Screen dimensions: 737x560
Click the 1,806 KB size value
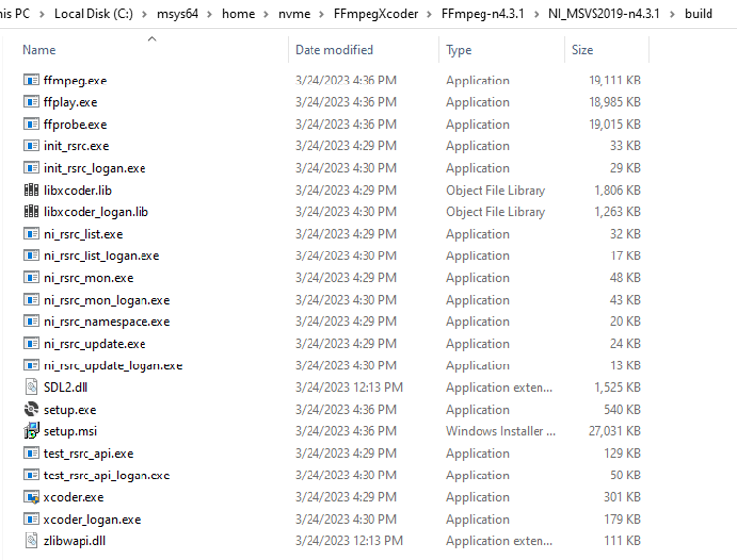(x=618, y=190)
